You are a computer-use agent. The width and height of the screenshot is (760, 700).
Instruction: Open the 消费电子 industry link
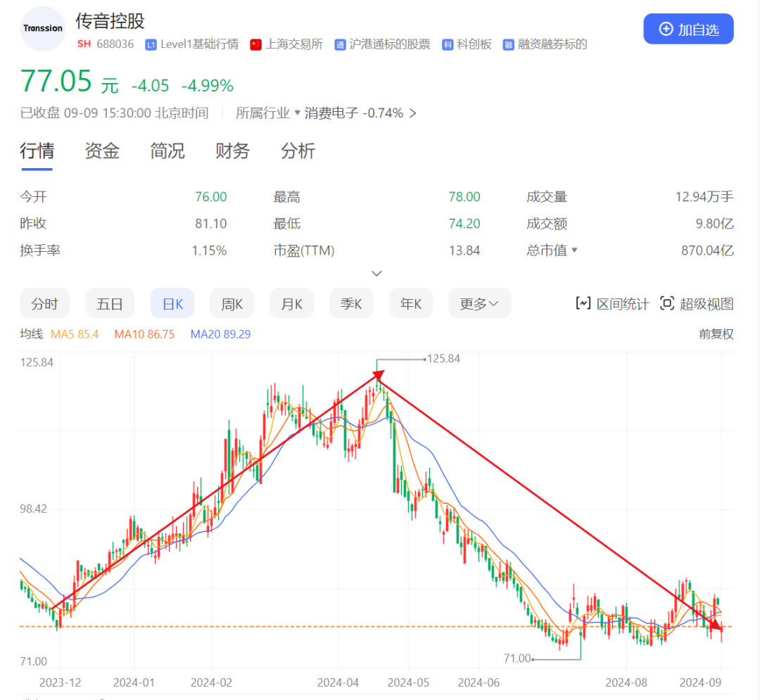tap(360, 113)
